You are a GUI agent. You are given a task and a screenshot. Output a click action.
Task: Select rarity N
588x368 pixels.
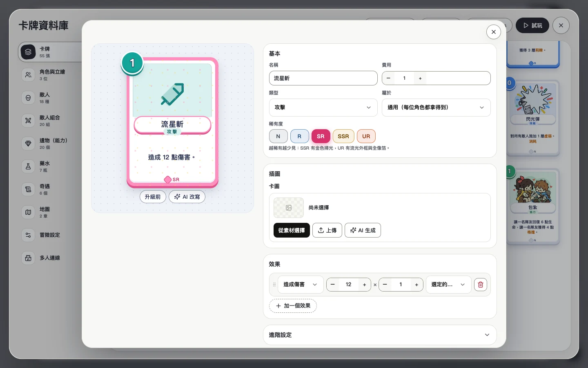coord(278,136)
